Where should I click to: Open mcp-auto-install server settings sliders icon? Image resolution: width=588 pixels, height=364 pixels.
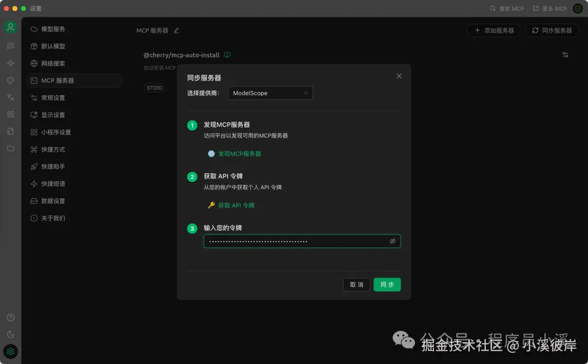coord(566,55)
